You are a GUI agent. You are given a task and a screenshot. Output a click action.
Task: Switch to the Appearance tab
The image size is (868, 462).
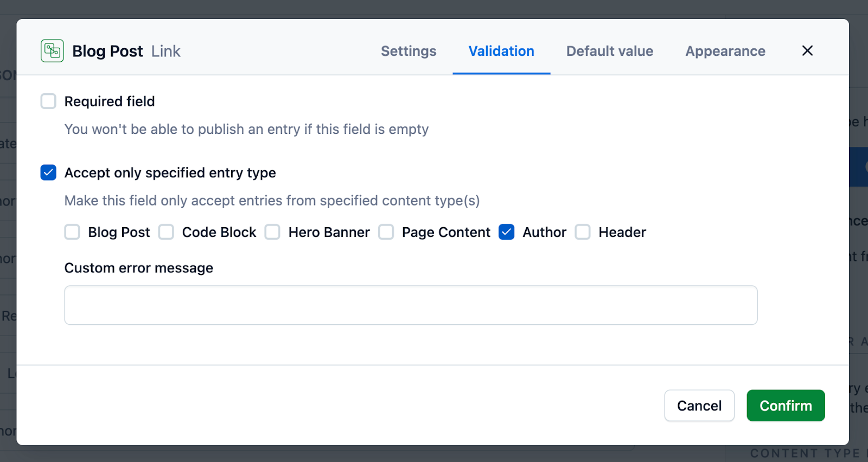725,50
